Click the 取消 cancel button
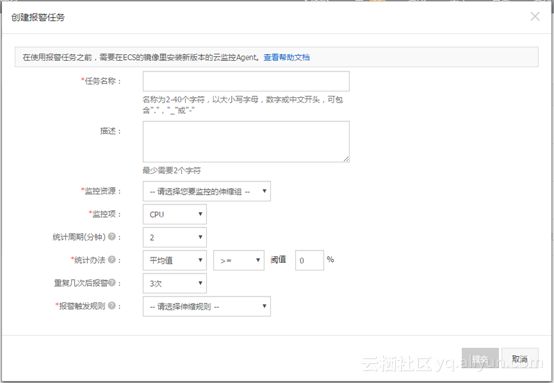This screenshot has width=554, height=383. pos(520,358)
